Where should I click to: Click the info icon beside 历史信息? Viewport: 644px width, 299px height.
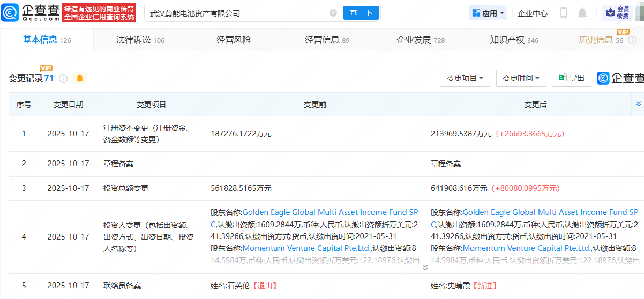tap(631, 40)
